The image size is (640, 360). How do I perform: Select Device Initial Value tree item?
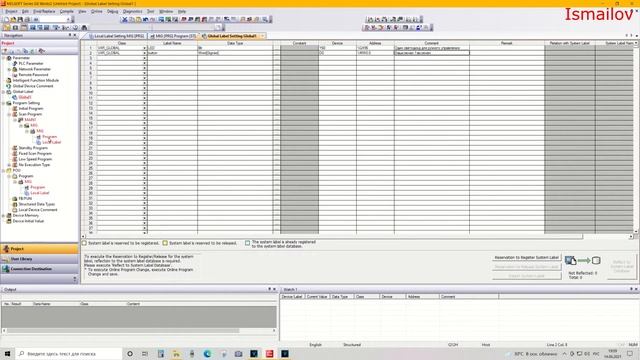click(28, 221)
